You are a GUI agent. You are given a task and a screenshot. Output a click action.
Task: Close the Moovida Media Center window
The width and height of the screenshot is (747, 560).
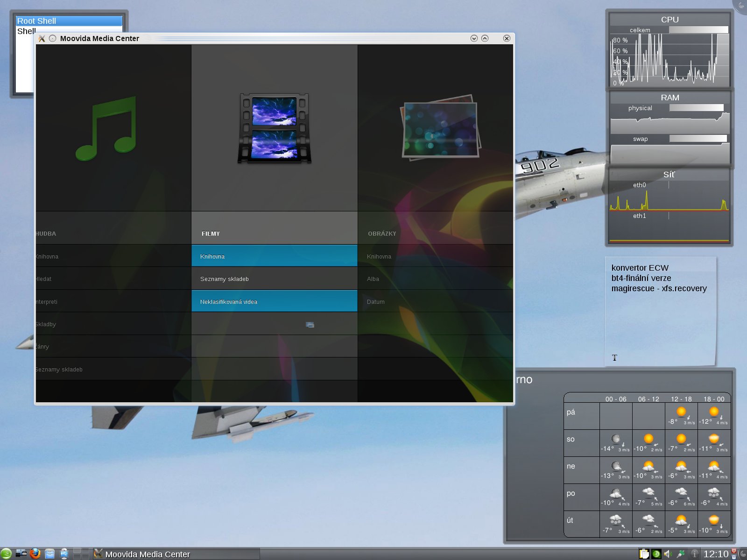[507, 38]
